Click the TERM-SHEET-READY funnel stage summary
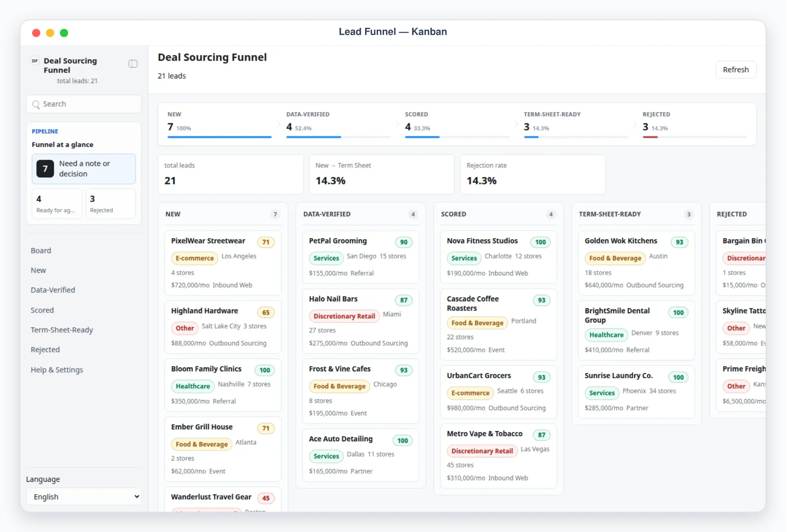 point(575,124)
